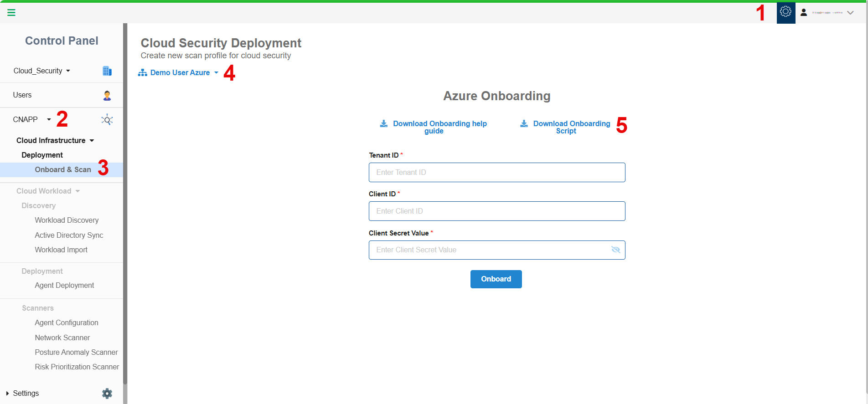868x404 pixels.
Task: Click the Cloud_Security building icon
Action: pos(107,71)
